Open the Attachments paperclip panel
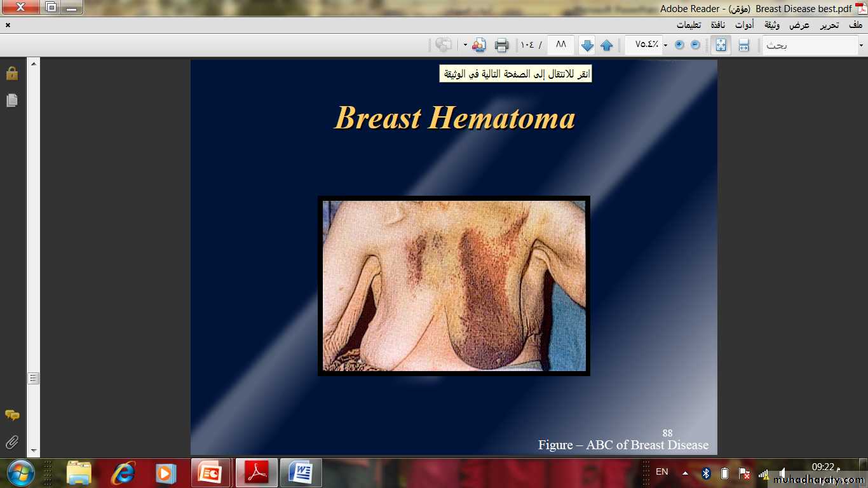 [12, 442]
